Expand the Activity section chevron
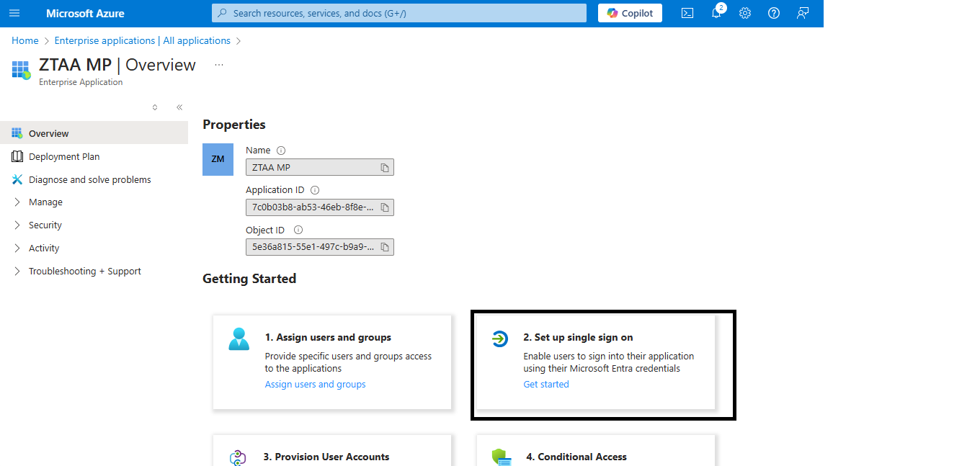 17,248
